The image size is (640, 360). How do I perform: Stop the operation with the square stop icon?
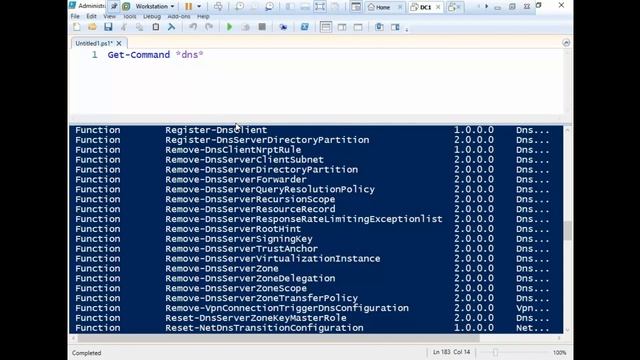pyautogui.click(x=262, y=27)
